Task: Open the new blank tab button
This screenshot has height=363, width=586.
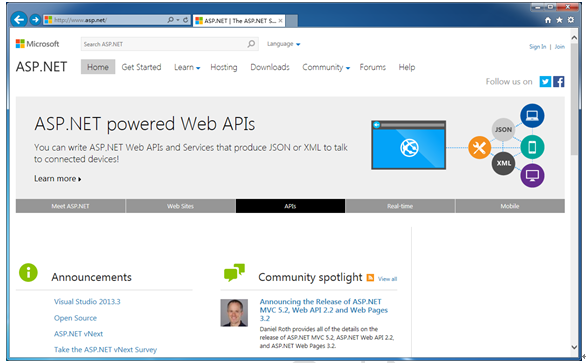Action: coord(292,21)
